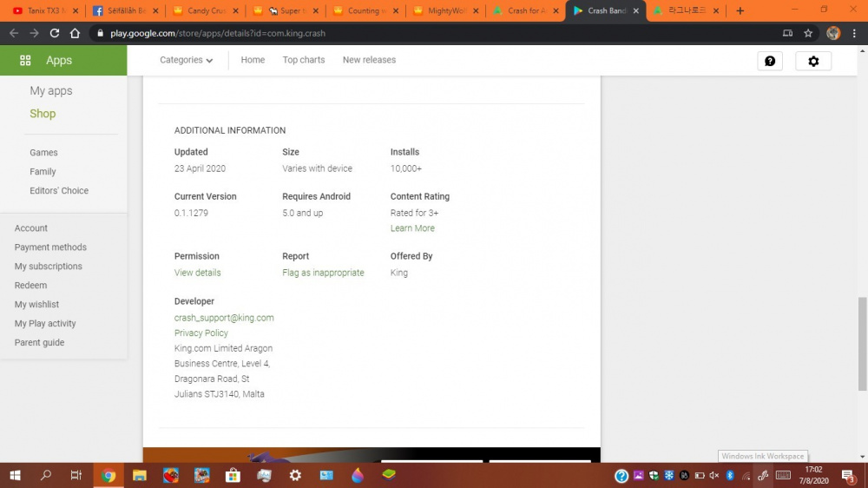Click the installs value 10,000+
868x488 pixels.
point(405,168)
